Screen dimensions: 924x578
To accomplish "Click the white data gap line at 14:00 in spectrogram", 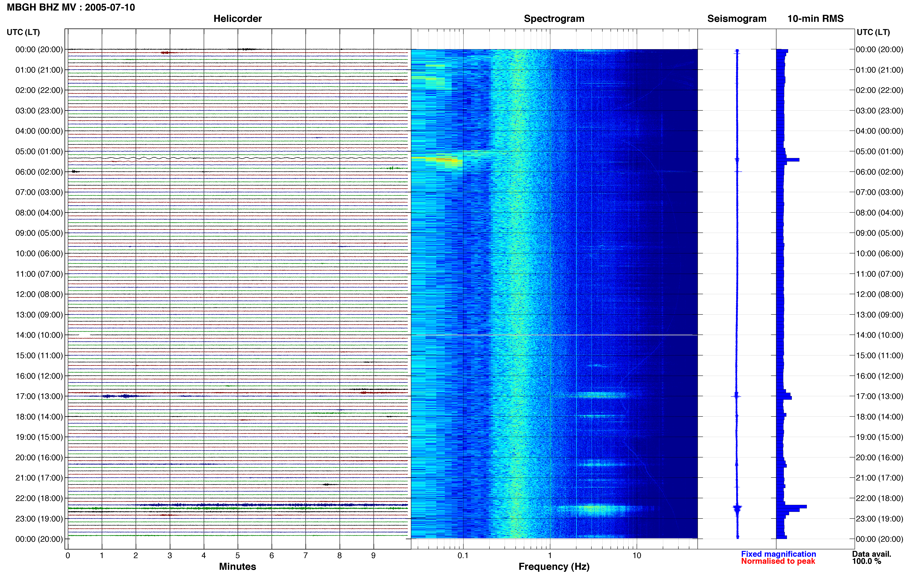I will pos(554,335).
